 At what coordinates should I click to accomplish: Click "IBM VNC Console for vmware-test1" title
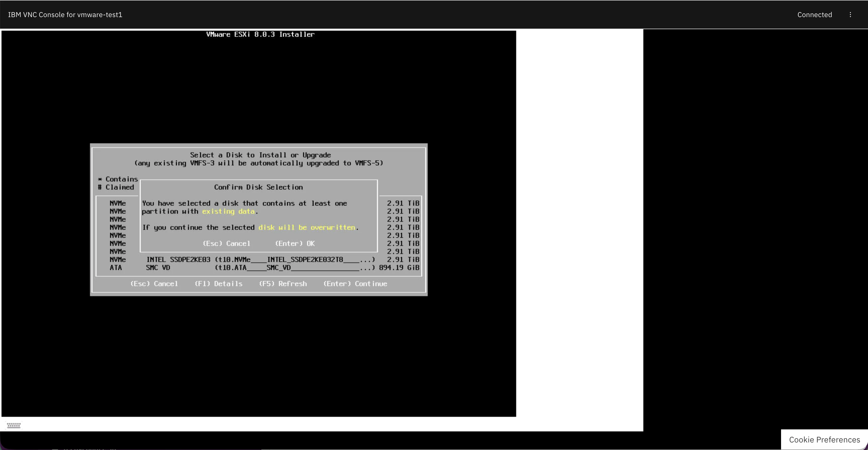[65, 15]
